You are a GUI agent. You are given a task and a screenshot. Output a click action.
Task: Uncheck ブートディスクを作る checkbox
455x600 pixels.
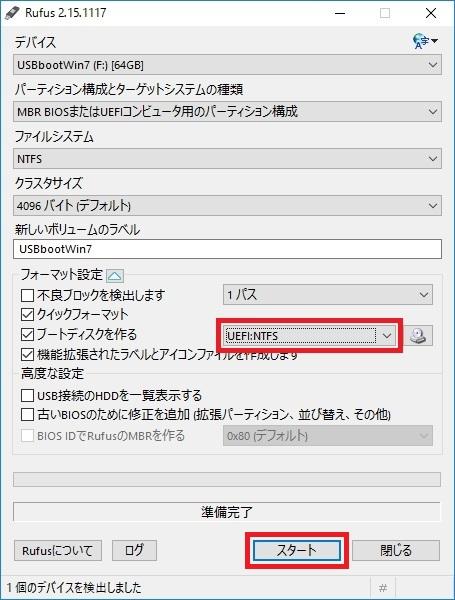[27, 334]
